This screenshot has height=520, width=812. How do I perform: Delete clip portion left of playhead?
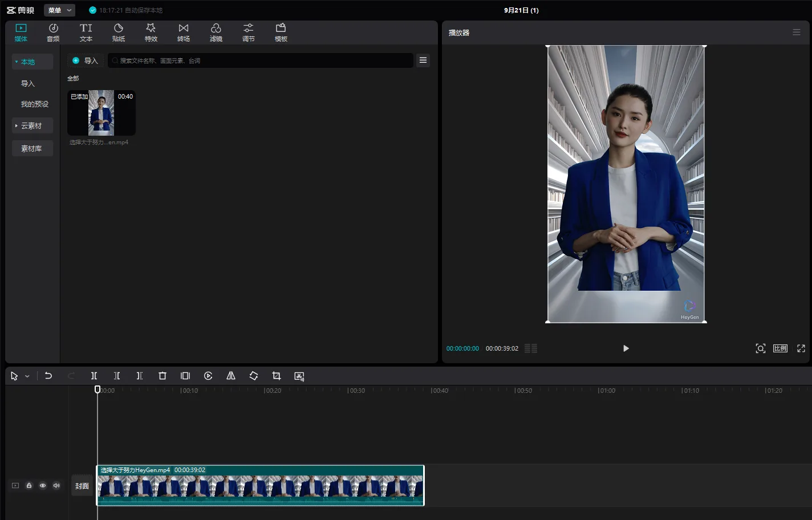[x=117, y=376]
